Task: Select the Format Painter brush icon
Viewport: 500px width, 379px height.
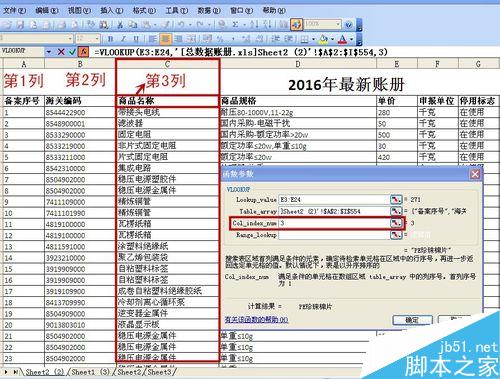Action: coord(166,25)
